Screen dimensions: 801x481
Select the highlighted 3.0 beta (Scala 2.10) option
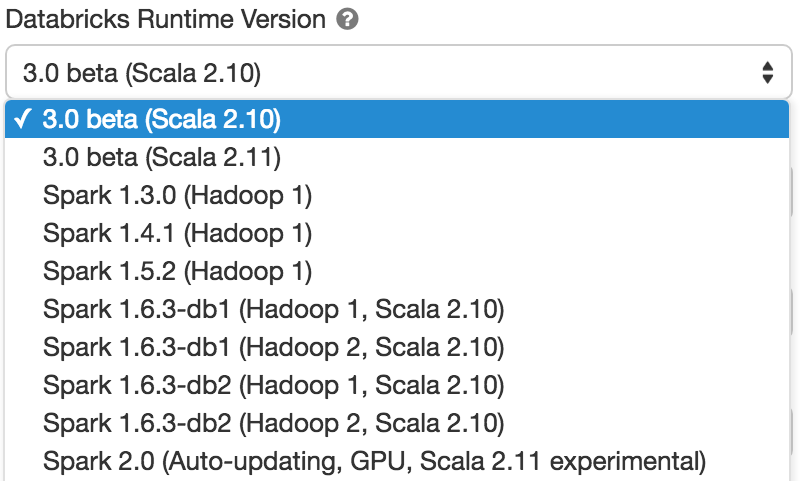pos(162,119)
